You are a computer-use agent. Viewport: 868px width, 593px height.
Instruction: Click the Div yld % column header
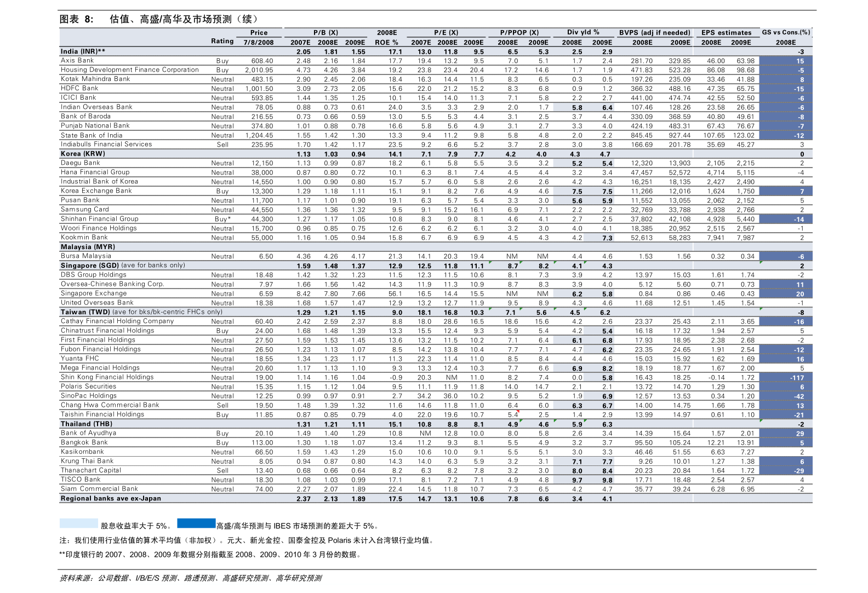pos(583,32)
